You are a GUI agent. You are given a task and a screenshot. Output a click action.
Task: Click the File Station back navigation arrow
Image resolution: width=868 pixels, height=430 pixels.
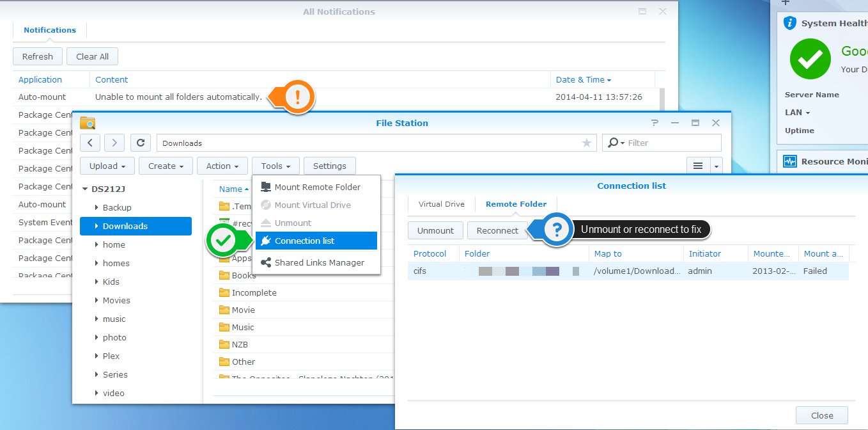click(x=90, y=143)
